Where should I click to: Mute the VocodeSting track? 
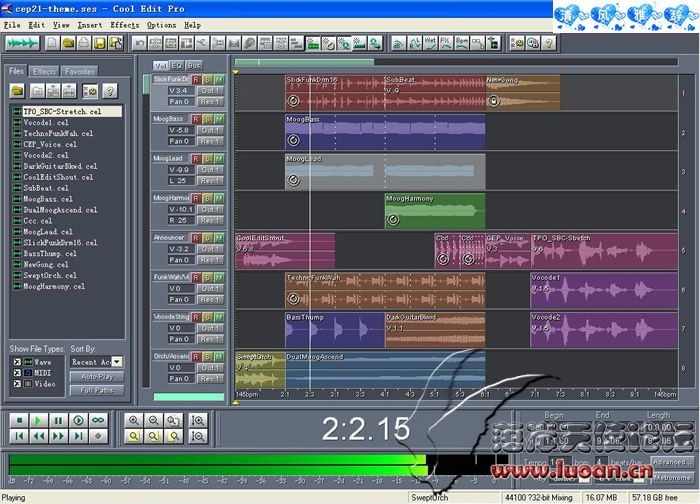pos(219,317)
